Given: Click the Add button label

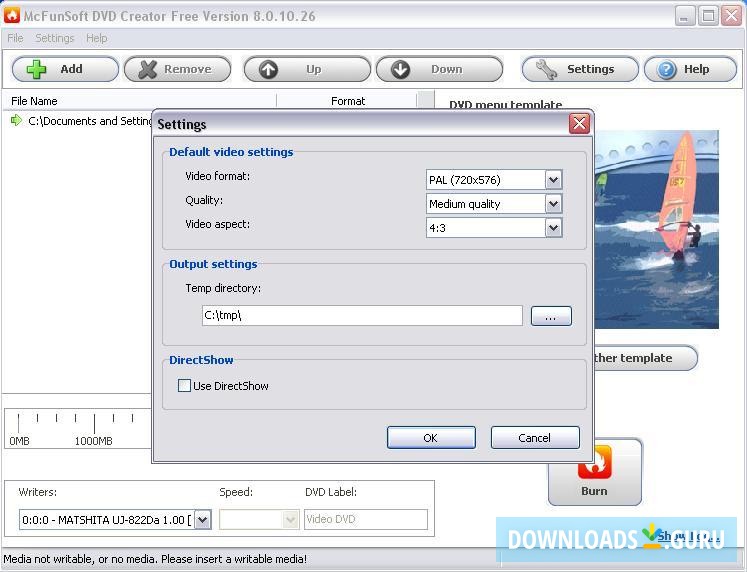Looking at the screenshot, I should (71, 69).
